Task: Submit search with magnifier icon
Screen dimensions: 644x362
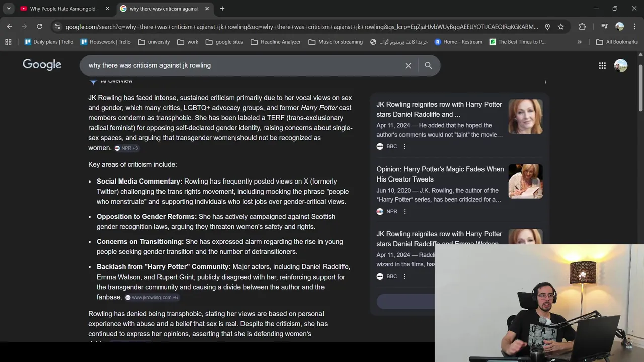Action: (x=428, y=65)
